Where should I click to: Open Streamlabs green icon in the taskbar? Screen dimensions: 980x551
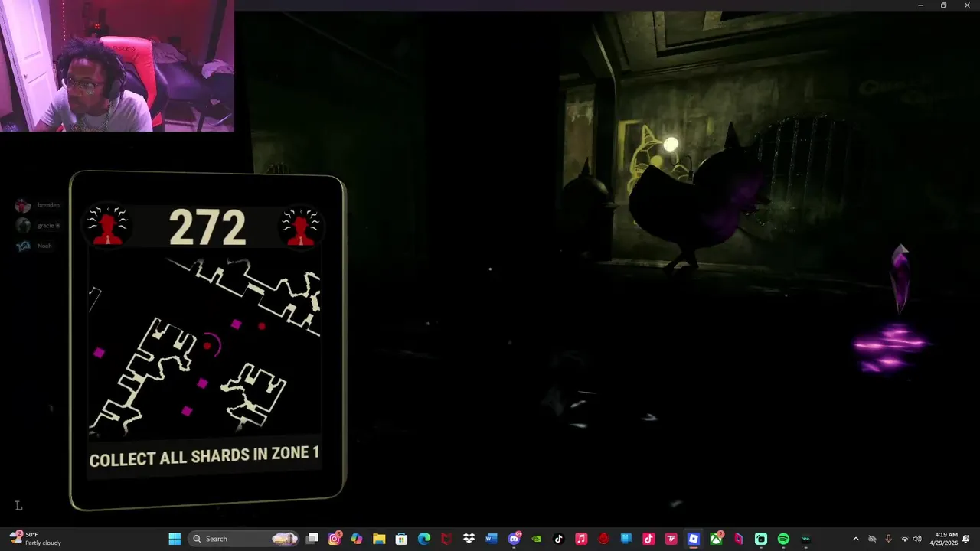click(x=761, y=539)
